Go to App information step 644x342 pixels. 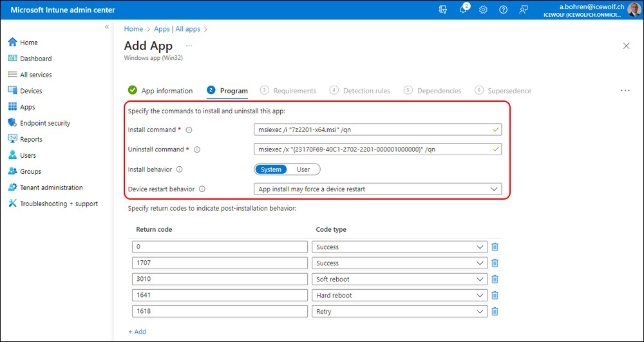[x=160, y=90]
